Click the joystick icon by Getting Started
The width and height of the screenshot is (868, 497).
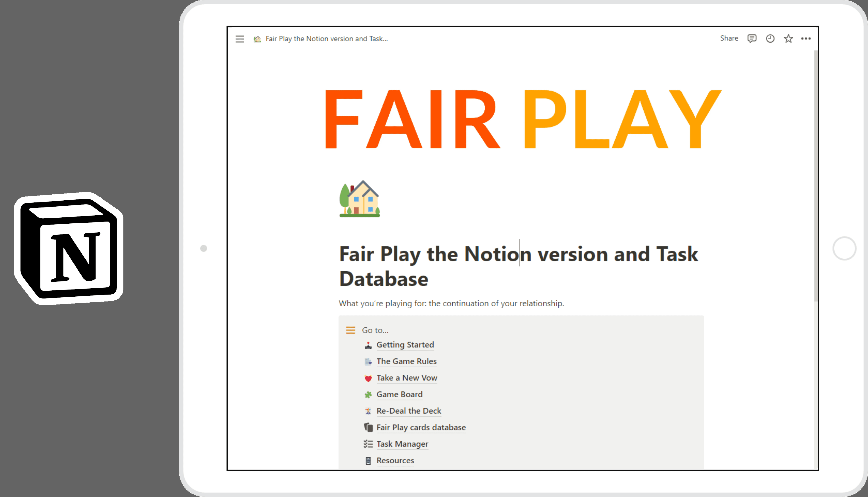tap(368, 345)
